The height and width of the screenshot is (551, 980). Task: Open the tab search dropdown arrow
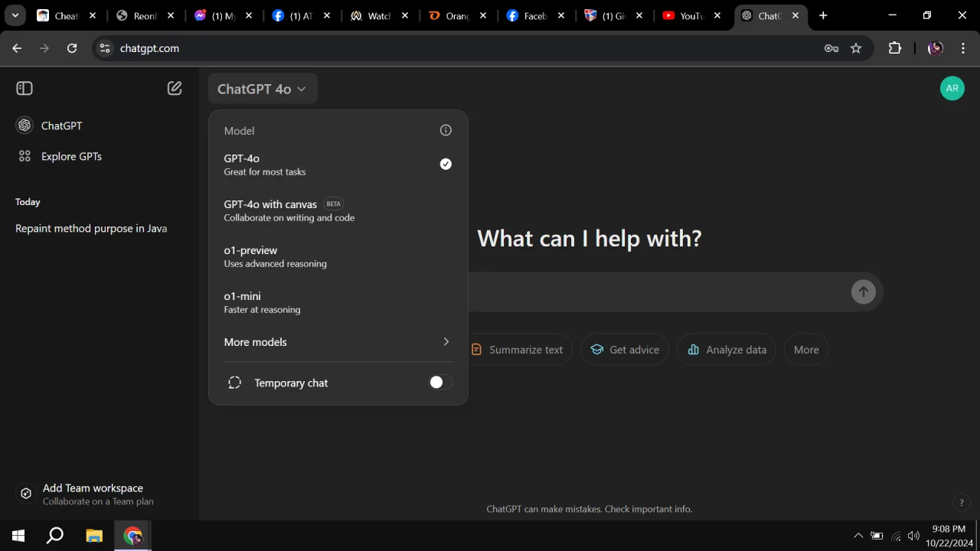point(15,15)
